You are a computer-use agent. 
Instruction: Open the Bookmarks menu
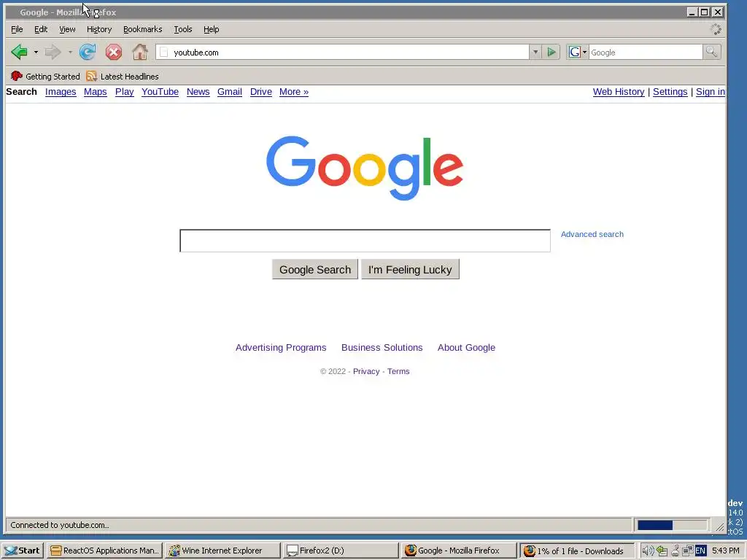point(142,29)
